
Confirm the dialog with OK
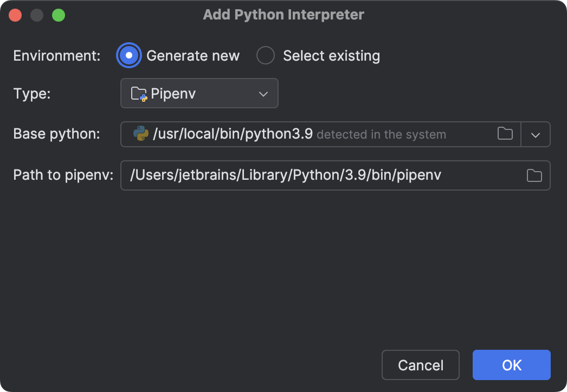tap(511, 365)
